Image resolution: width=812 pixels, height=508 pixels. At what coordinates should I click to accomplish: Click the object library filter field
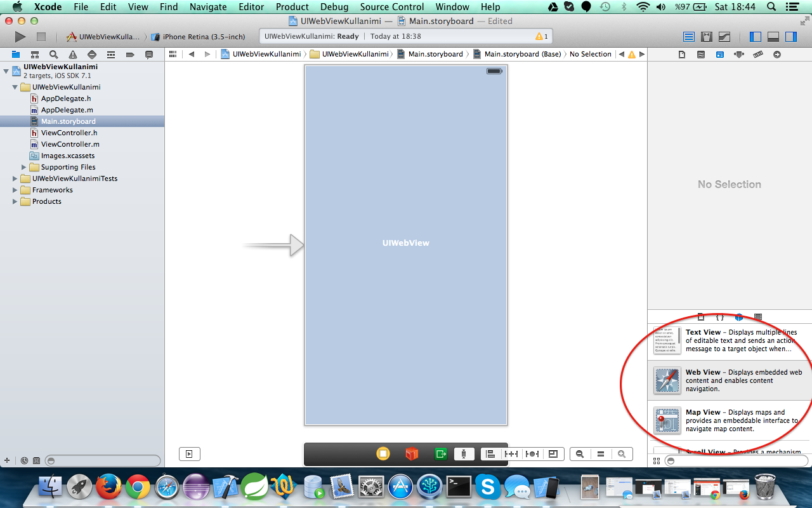point(737,460)
